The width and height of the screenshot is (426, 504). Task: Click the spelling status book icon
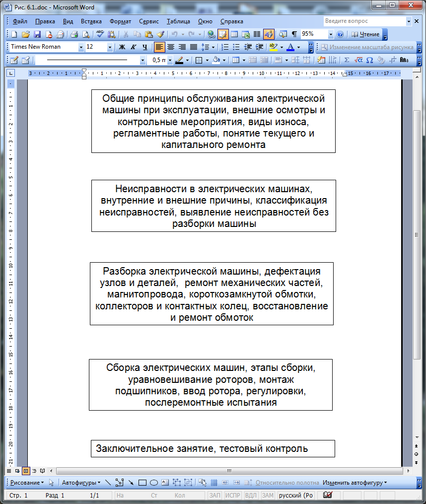pos(328,495)
